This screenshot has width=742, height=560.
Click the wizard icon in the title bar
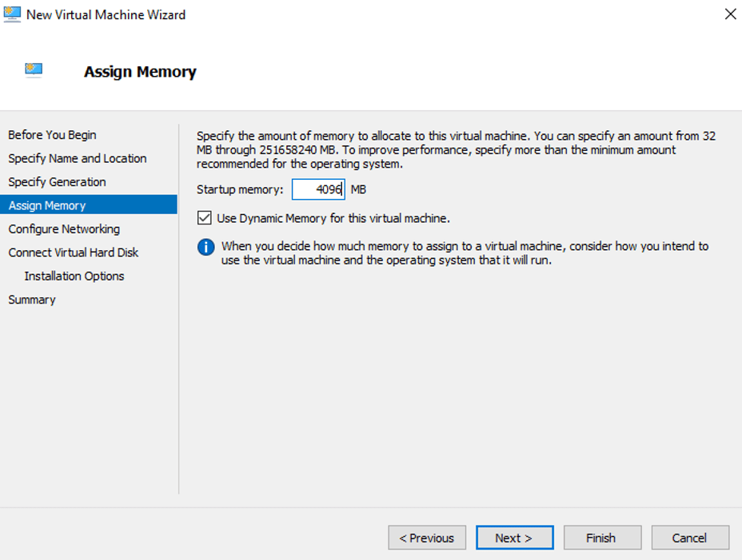pyautogui.click(x=13, y=14)
